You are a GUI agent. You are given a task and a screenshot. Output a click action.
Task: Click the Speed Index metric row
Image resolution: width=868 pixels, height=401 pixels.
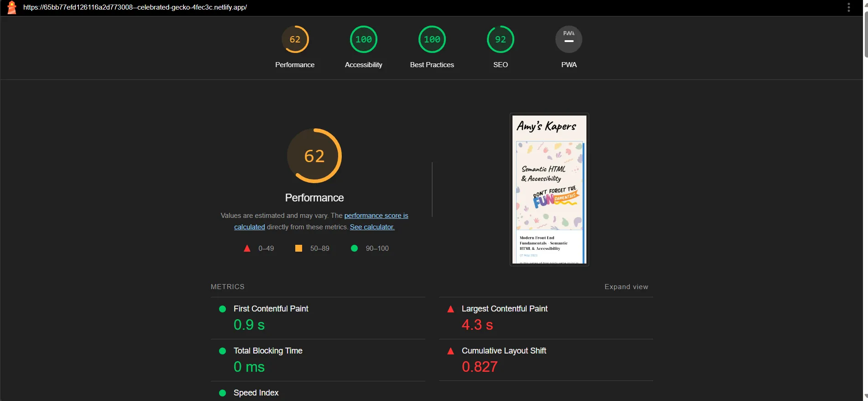click(256, 393)
